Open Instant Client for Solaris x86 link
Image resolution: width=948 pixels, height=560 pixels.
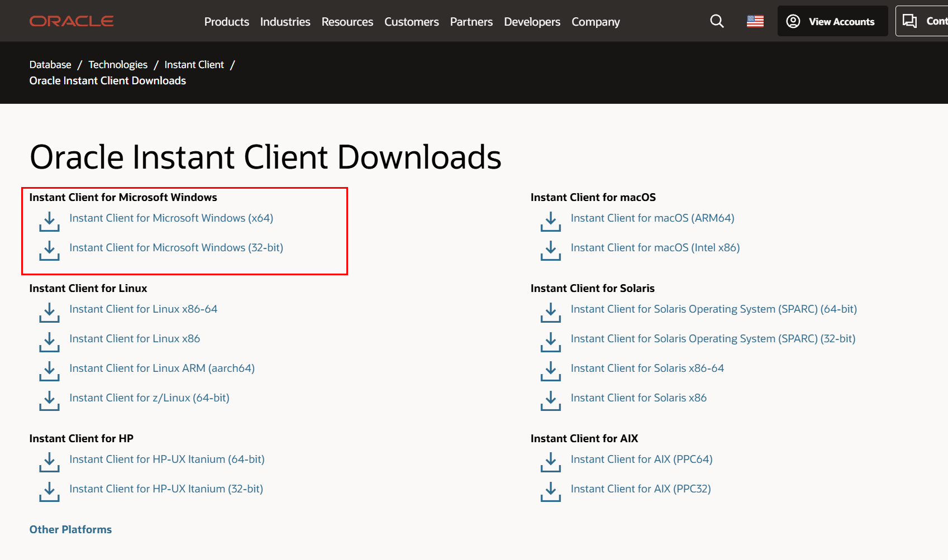[639, 398]
